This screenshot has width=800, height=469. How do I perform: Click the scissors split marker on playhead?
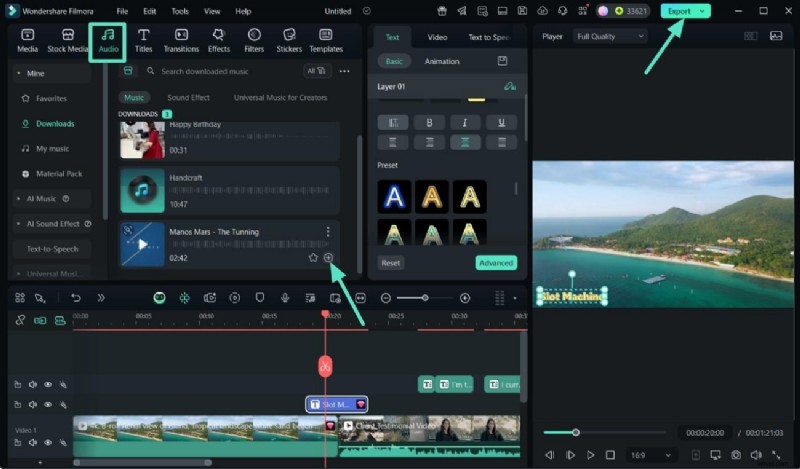pyautogui.click(x=325, y=366)
